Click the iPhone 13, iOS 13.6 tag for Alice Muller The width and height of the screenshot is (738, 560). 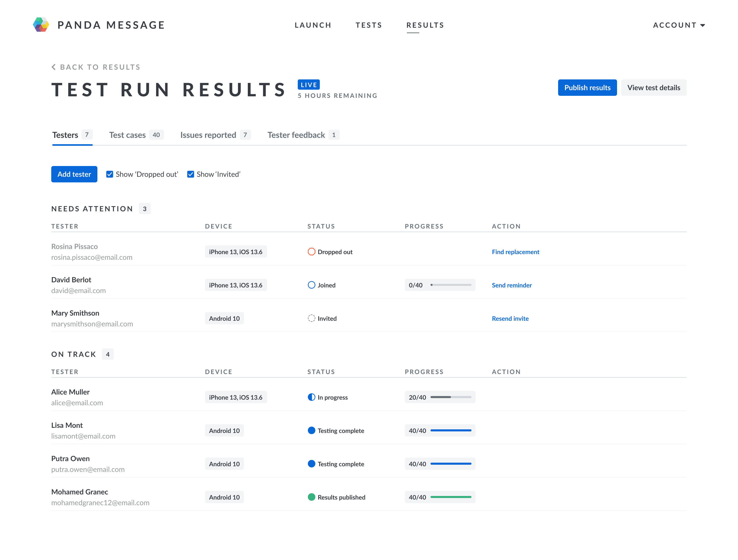235,397
